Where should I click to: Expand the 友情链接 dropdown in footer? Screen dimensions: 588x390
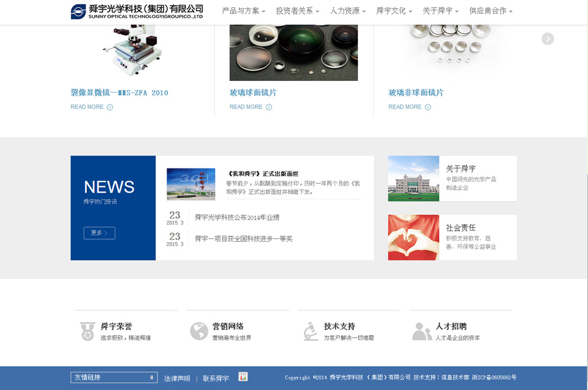(114, 377)
